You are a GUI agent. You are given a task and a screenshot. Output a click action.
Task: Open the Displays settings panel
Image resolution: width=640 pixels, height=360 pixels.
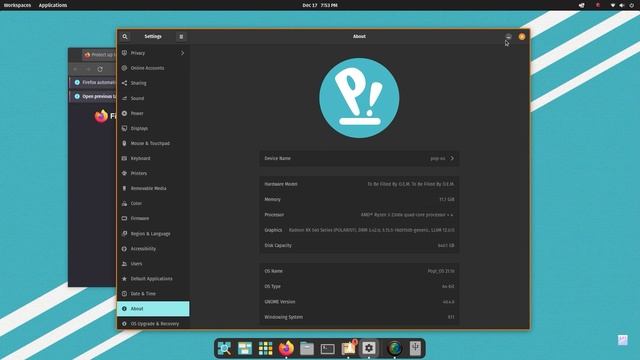point(153,128)
